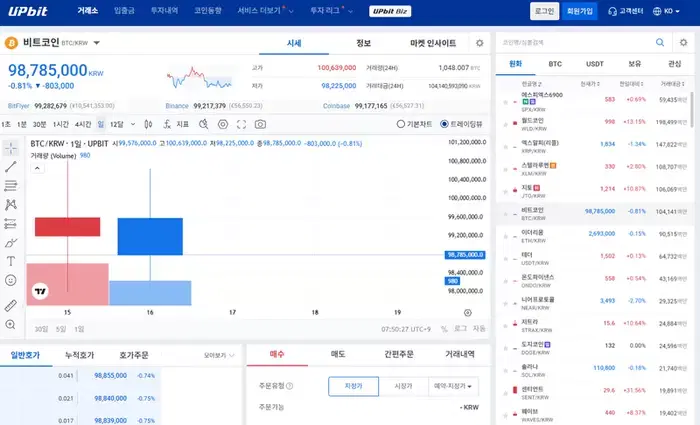
Task: Click the Upbit logo
Action: click(x=28, y=11)
